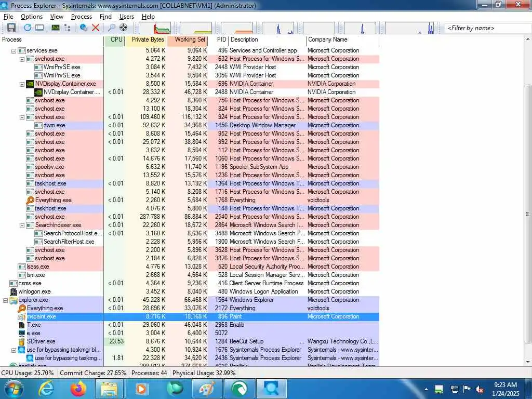This screenshot has width=532, height=399.
Task: Open Firefox from the taskbar
Action: point(78,389)
